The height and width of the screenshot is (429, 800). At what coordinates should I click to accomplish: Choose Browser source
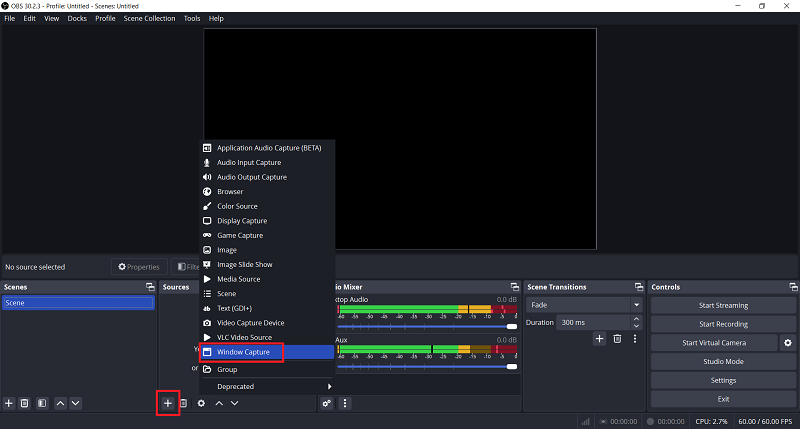tap(267, 192)
